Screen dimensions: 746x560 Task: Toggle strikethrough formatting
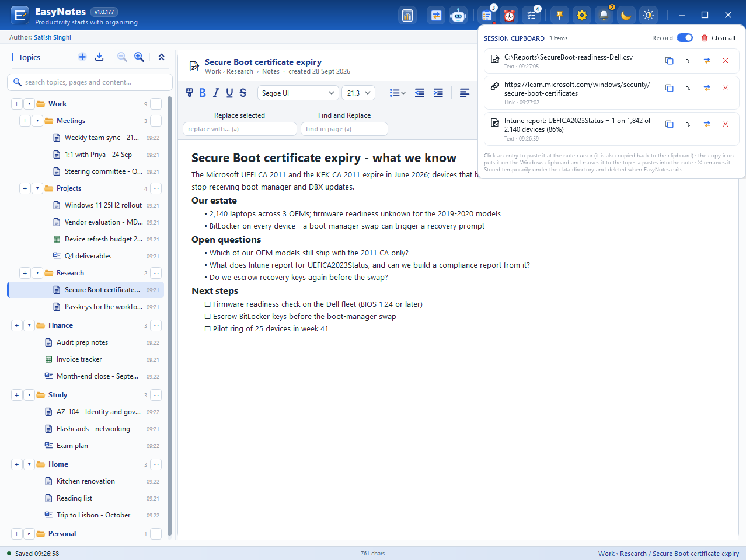coord(243,93)
